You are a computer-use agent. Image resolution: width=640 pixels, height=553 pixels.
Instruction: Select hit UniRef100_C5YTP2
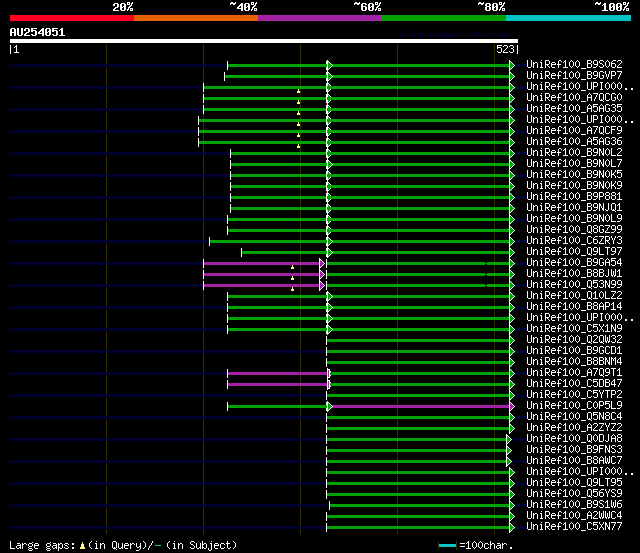tap(574, 395)
